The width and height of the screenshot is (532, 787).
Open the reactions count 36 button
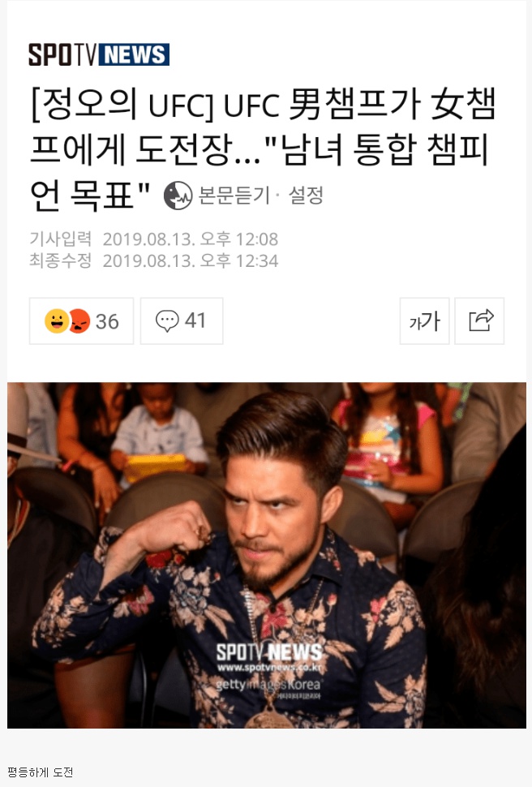(81, 321)
